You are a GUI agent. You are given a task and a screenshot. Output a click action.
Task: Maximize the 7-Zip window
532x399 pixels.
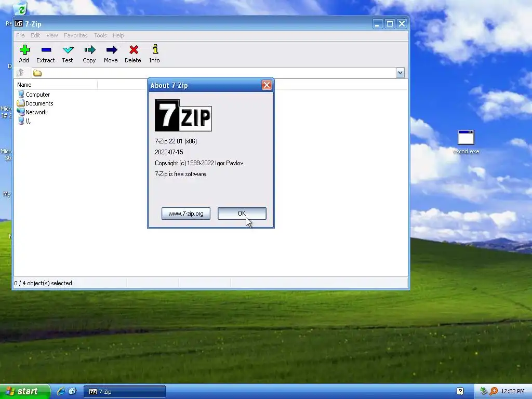[x=390, y=24]
